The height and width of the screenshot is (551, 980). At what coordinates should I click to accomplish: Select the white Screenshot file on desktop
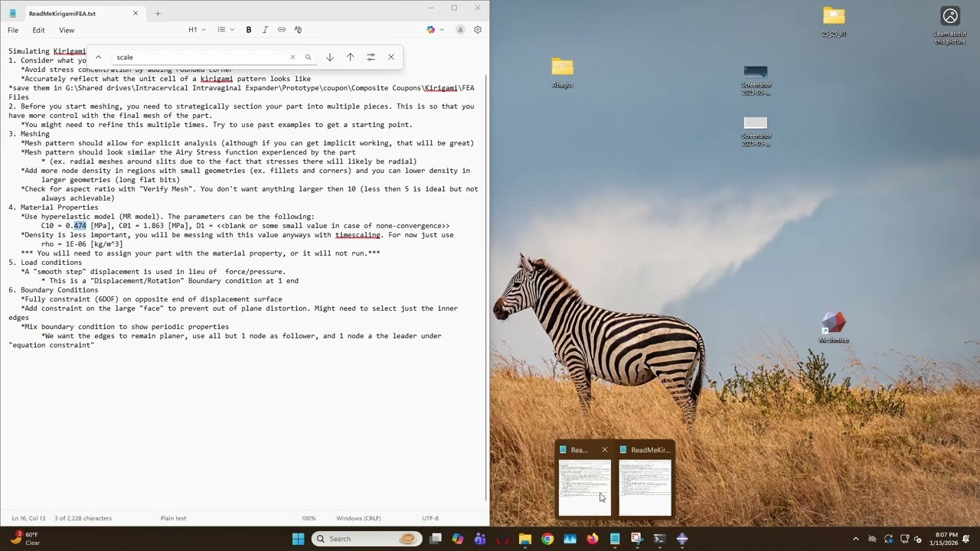point(756,131)
